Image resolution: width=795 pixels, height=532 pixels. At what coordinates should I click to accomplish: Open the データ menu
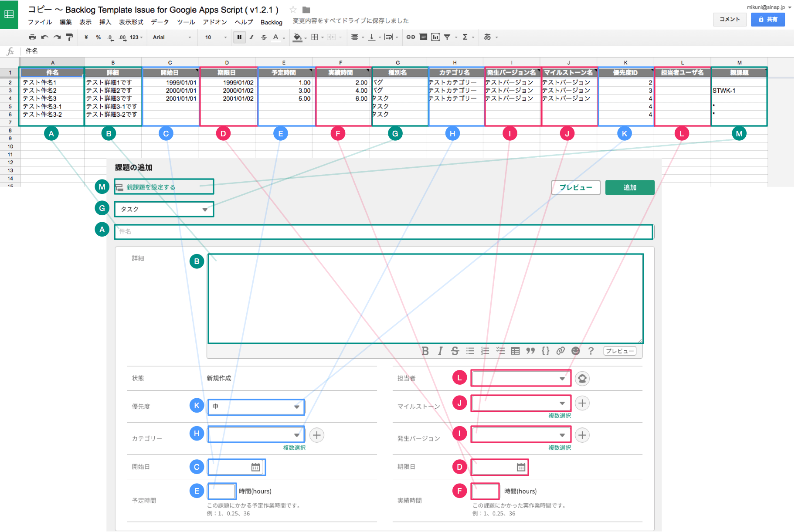160,22
